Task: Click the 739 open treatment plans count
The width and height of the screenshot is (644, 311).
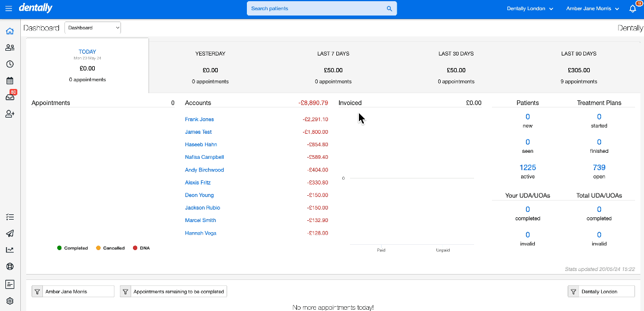Action: [x=599, y=167]
